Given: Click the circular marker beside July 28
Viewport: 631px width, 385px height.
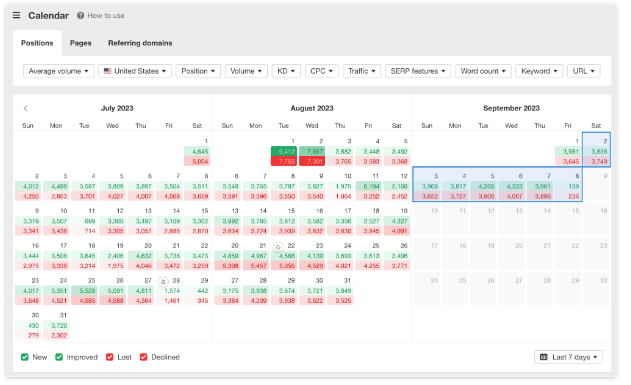Looking at the screenshot, I should 163,282.
